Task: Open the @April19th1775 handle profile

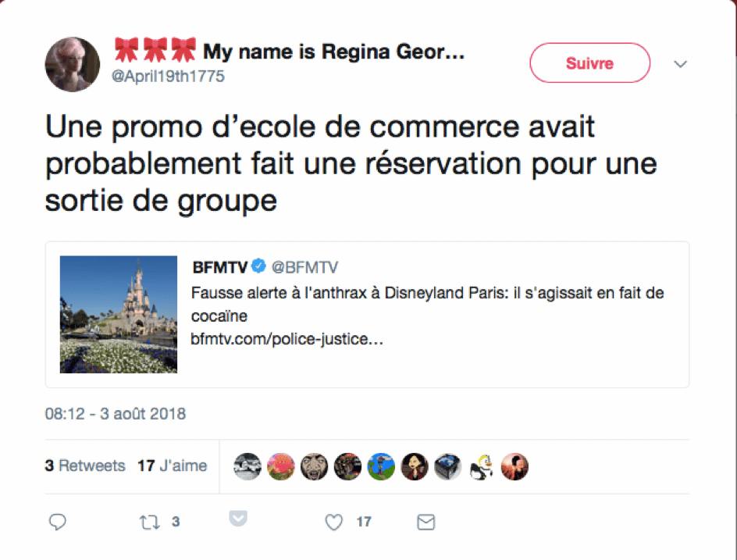Action: (168, 77)
